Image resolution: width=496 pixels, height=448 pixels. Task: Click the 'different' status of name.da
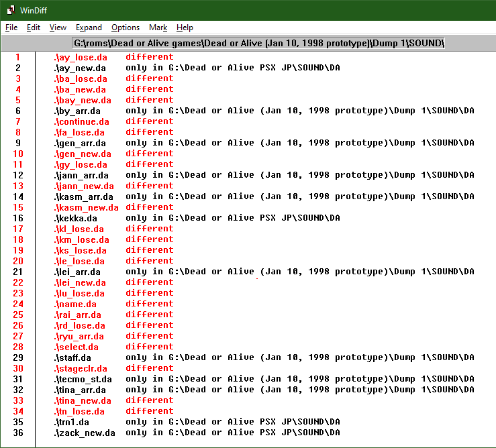(x=149, y=304)
